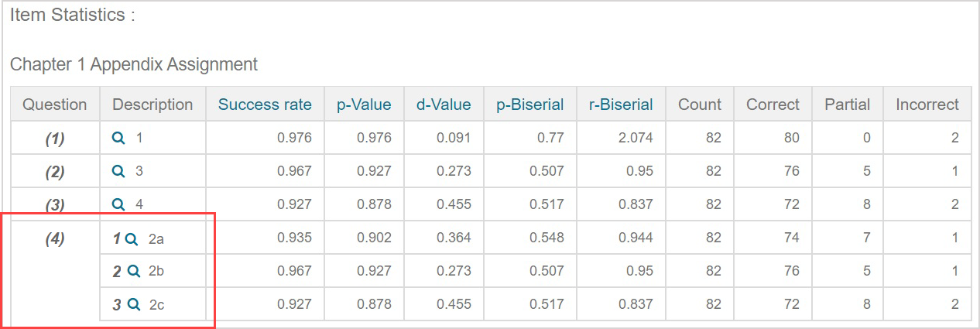980x329 pixels.
Task: Click magnifier icon beside part 2a
Action: click(132, 239)
